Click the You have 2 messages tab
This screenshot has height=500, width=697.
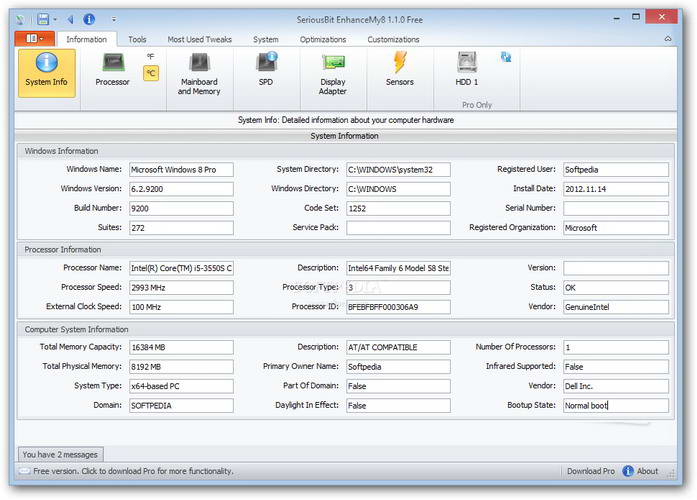click(x=59, y=454)
